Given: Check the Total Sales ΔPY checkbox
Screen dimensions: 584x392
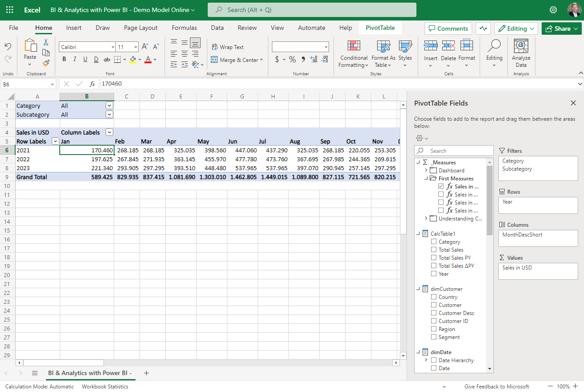Looking at the screenshot, I should coord(434,266).
